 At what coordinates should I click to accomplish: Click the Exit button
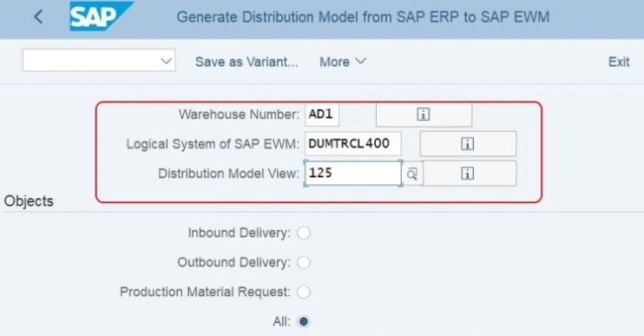tap(619, 62)
